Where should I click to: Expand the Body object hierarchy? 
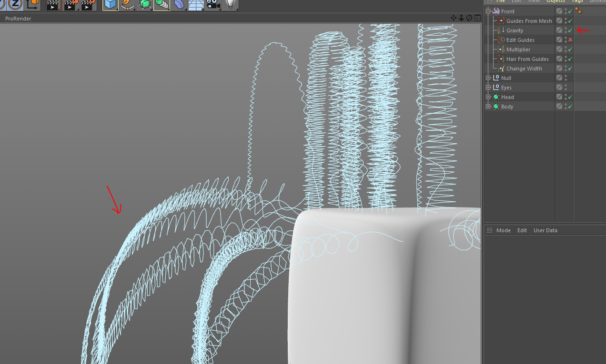coord(488,107)
